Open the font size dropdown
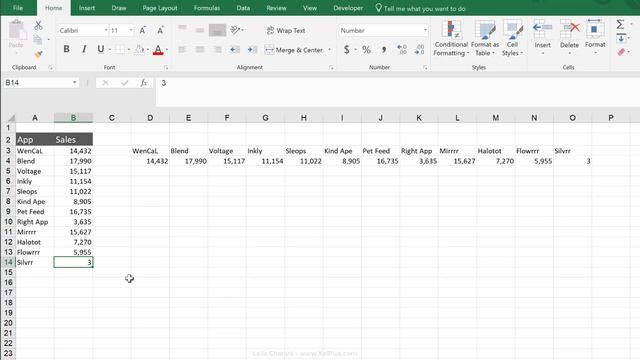 [131, 30]
